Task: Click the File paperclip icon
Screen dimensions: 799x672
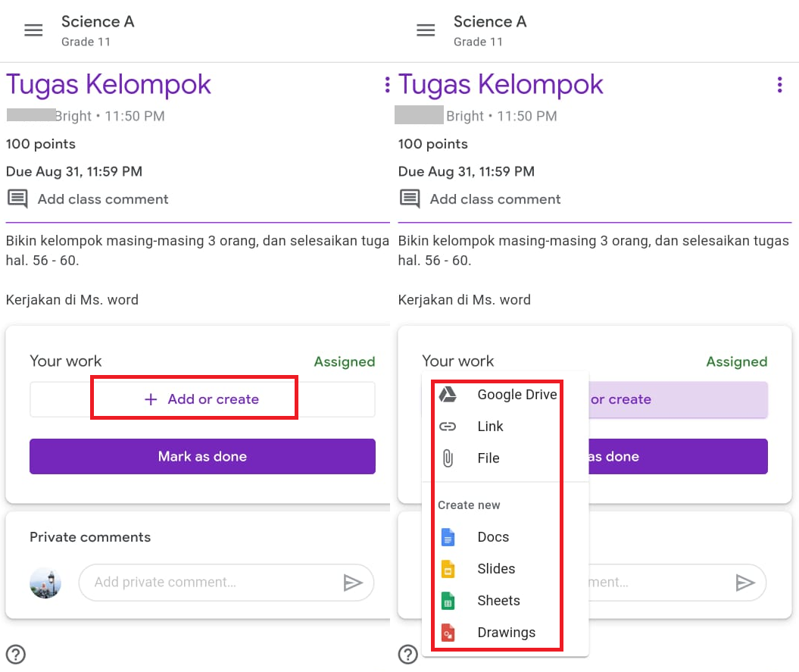Action: [x=448, y=458]
